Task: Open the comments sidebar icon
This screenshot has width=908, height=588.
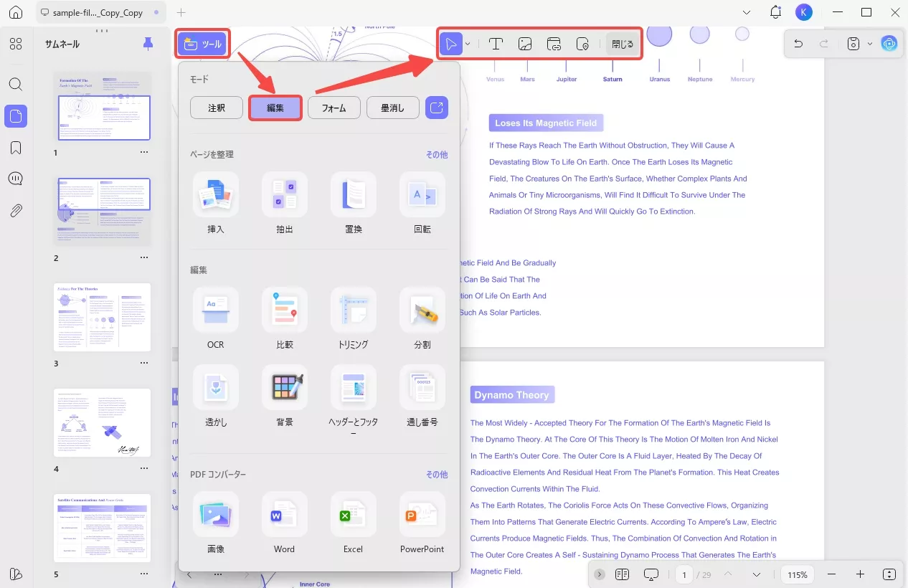Action: coord(16,179)
